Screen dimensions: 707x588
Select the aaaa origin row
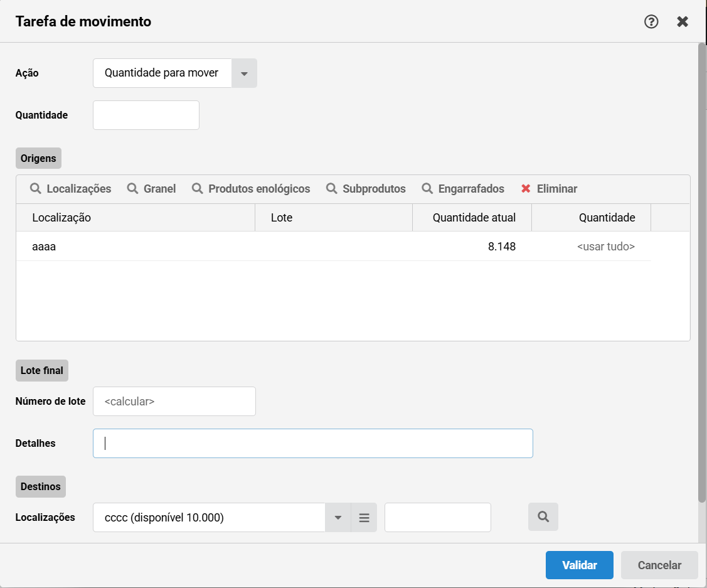334,246
